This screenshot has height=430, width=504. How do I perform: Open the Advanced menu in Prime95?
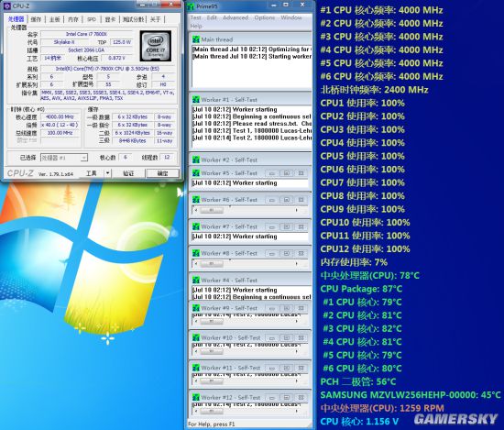[236, 17]
